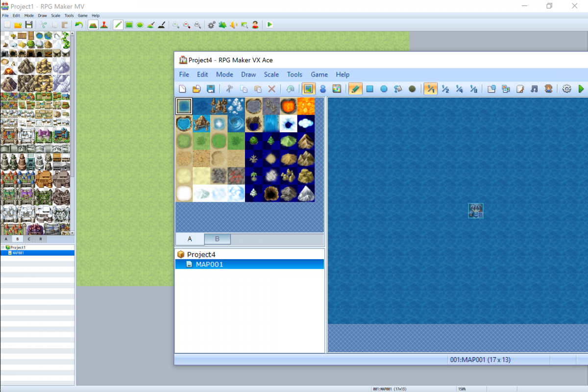This screenshot has height=392, width=588.
Task: Click Undo icon in VX Ace toolbar
Action: [290, 89]
